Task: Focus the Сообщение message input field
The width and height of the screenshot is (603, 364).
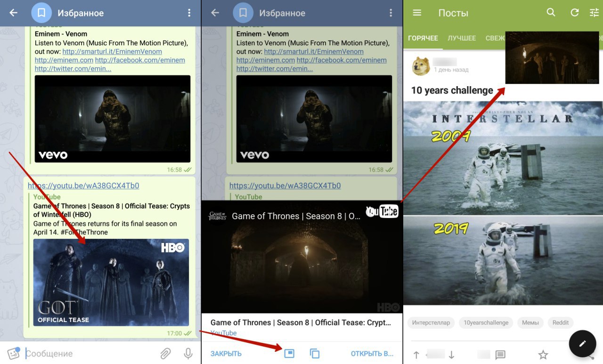Action: [90, 353]
